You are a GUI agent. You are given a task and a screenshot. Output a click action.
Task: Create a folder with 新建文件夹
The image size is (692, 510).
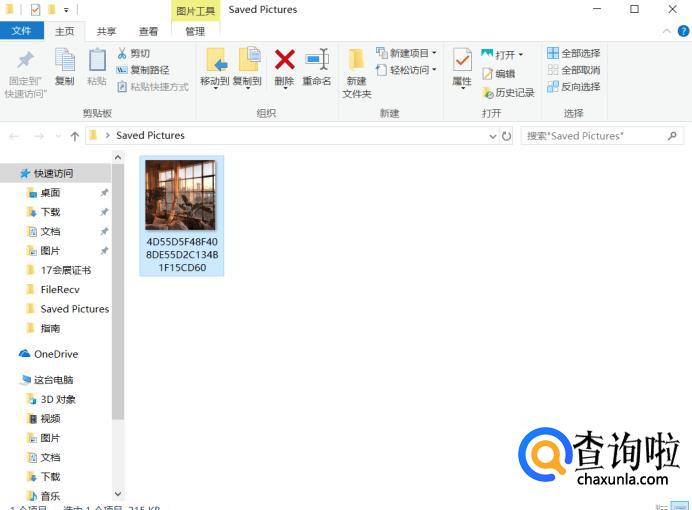coord(357,73)
